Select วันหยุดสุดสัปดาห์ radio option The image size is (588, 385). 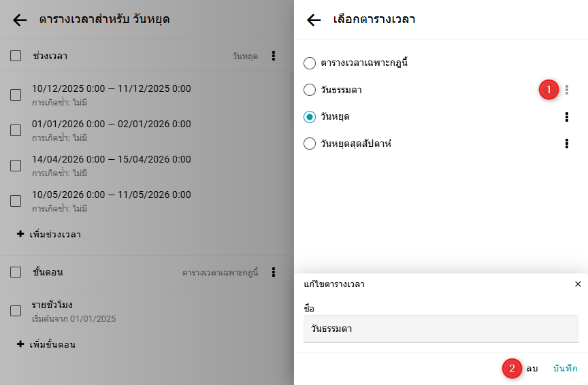click(310, 144)
